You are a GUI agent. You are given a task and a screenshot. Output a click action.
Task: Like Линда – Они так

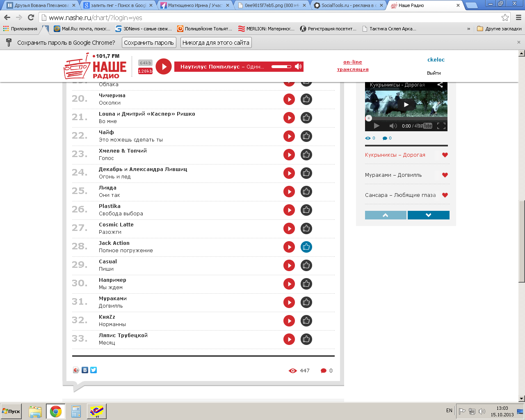(x=306, y=192)
